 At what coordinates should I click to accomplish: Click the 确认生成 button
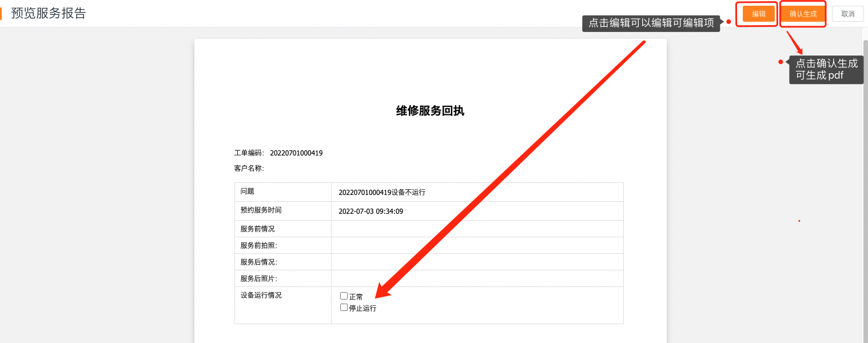coord(803,14)
